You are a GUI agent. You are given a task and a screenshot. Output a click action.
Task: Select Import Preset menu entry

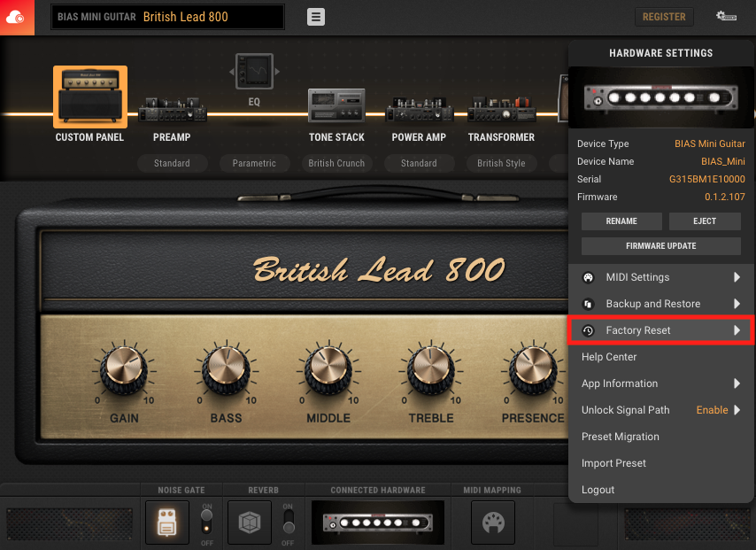tap(661, 462)
